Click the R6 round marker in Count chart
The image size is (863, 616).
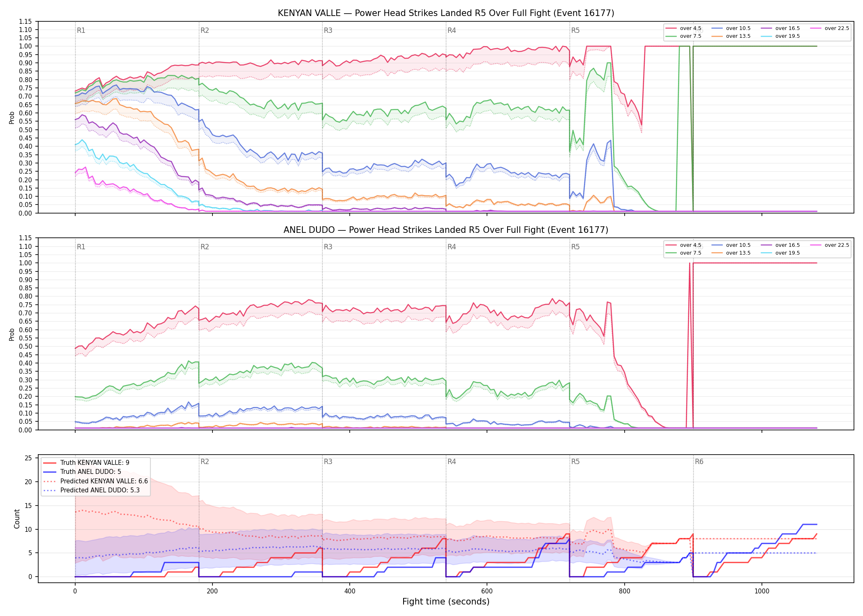(x=699, y=462)
